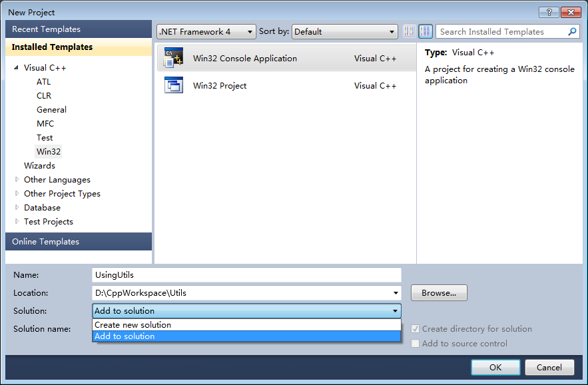Select the Win32 tree item
This screenshot has height=385, width=588.
click(x=49, y=152)
